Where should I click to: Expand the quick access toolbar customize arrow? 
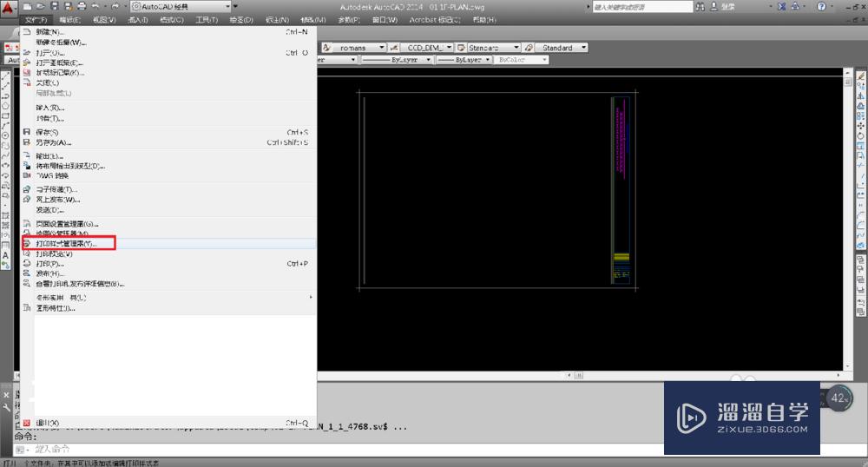[236, 7]
